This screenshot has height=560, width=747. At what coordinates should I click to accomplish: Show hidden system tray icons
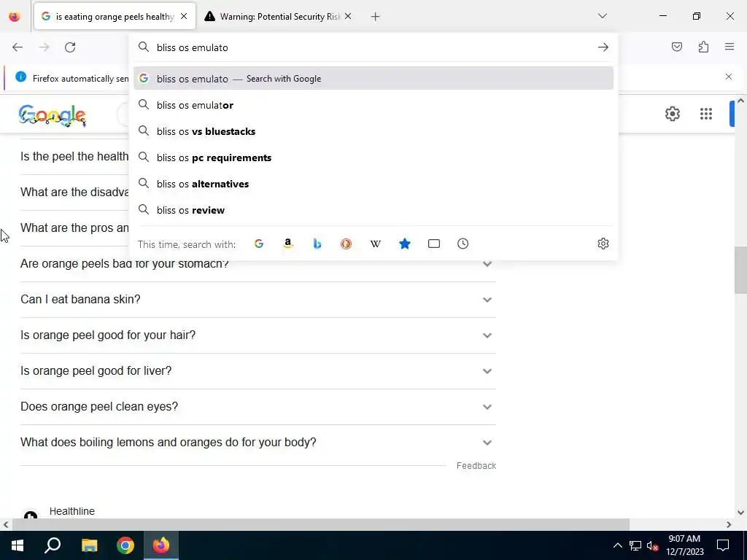click(x=617, y=545)
